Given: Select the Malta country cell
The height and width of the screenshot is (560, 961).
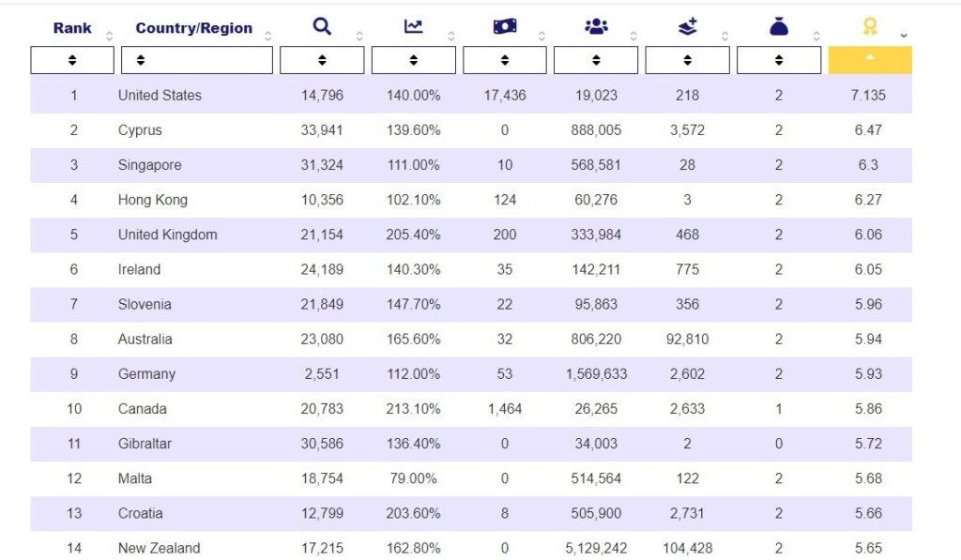Looking at the screenshot, I should (x=135, y=478).
